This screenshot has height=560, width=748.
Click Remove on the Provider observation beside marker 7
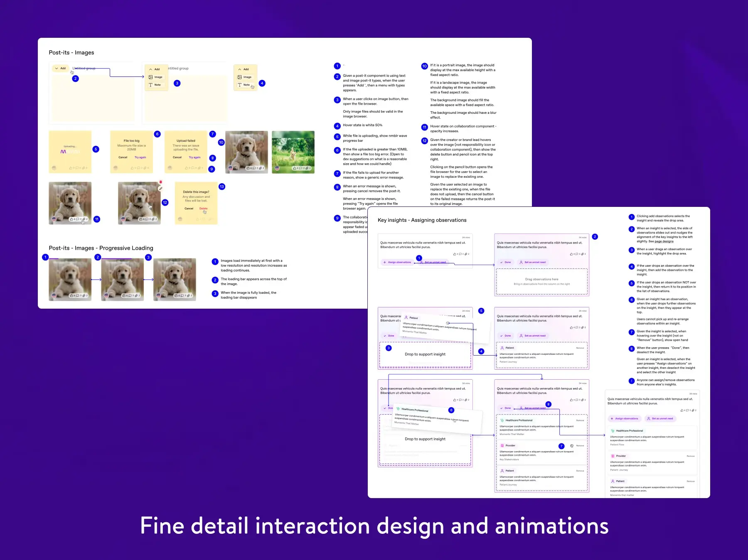pos(580,446)
